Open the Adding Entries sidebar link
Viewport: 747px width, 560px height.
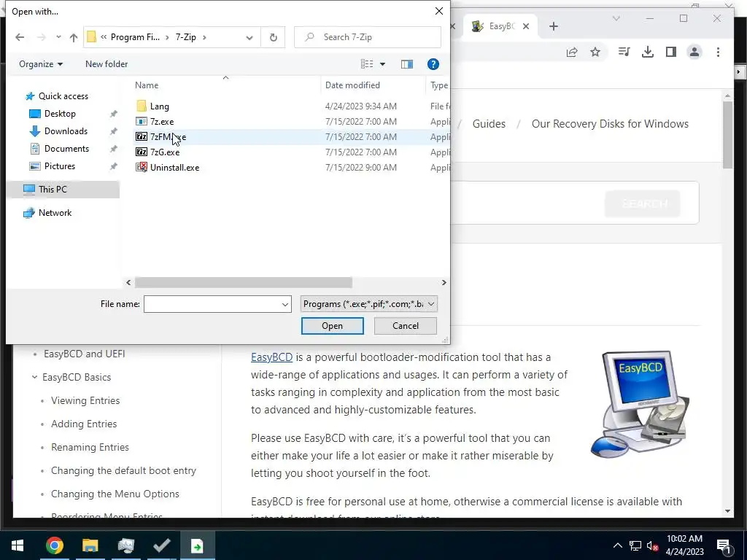(84, 424)
